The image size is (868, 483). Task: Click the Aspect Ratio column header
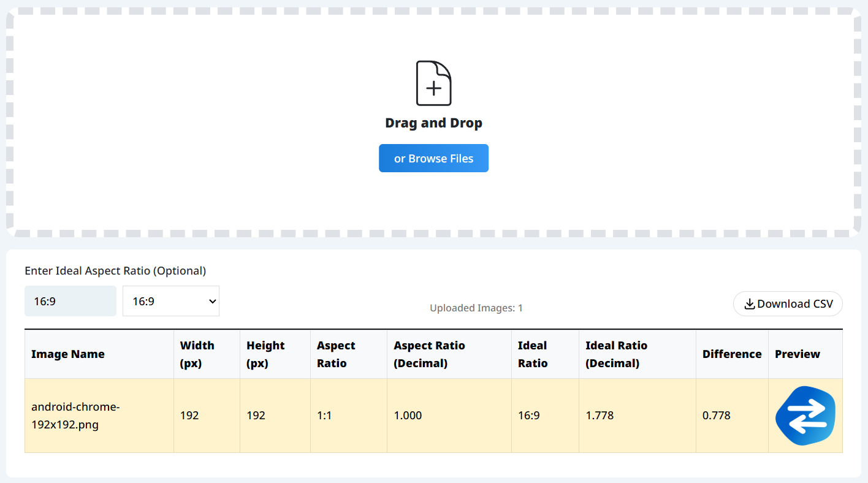349,354
